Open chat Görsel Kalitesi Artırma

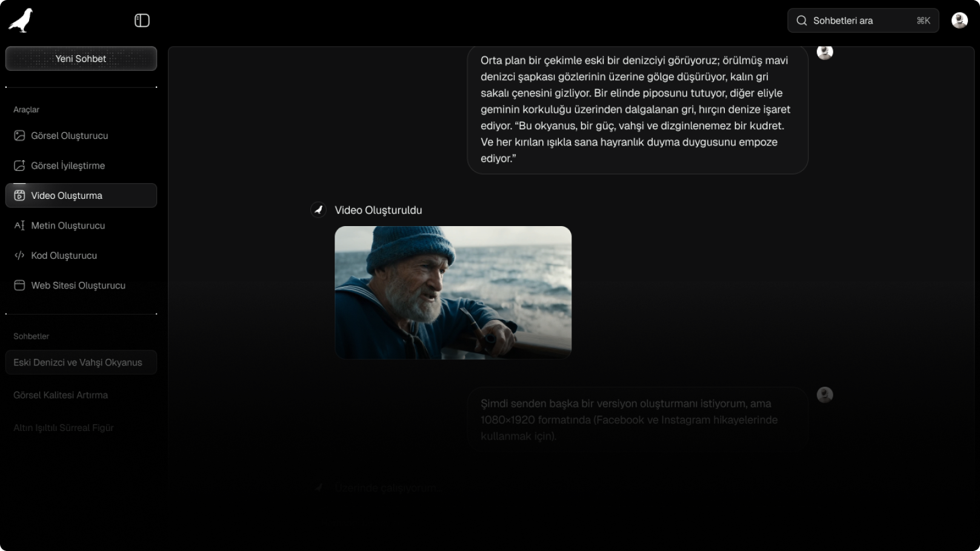pos(81,395)
